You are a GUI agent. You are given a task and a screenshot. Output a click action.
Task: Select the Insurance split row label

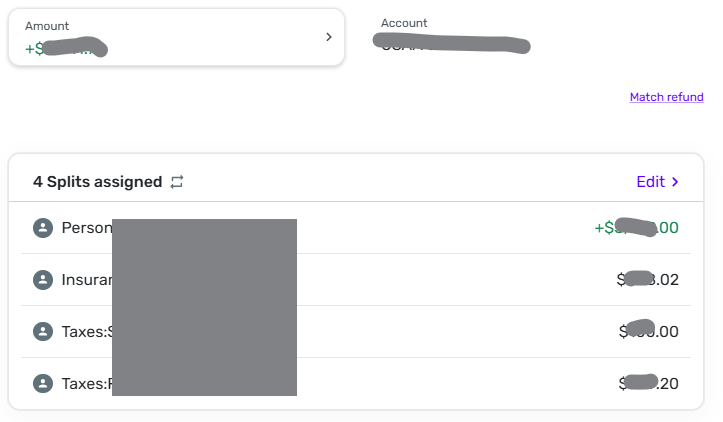tap(86, 280)
